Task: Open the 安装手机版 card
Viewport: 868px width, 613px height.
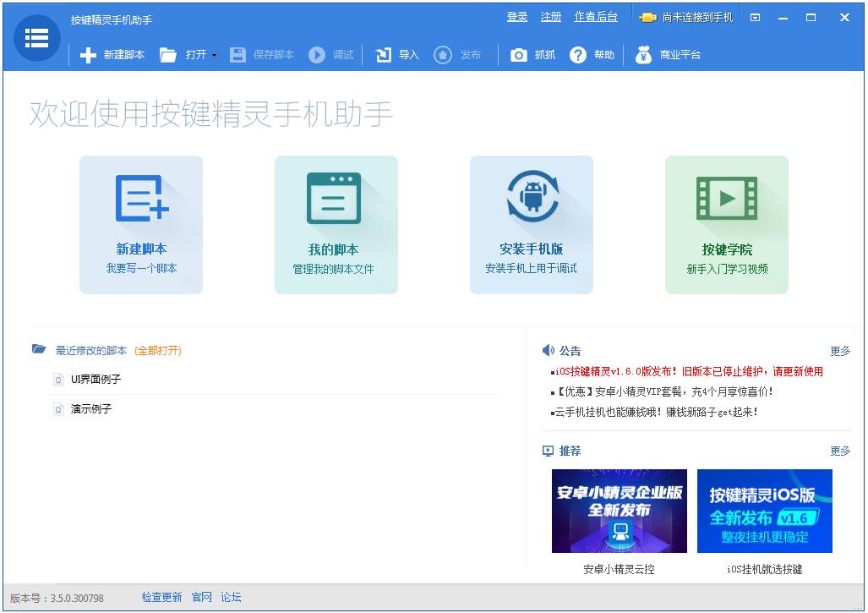Action: [531, 225]
